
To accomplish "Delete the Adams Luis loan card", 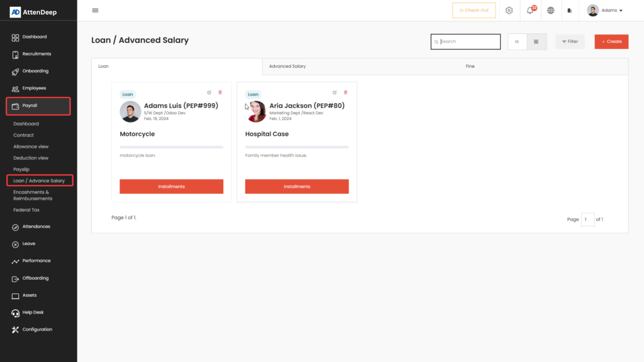I will [220, 92].
